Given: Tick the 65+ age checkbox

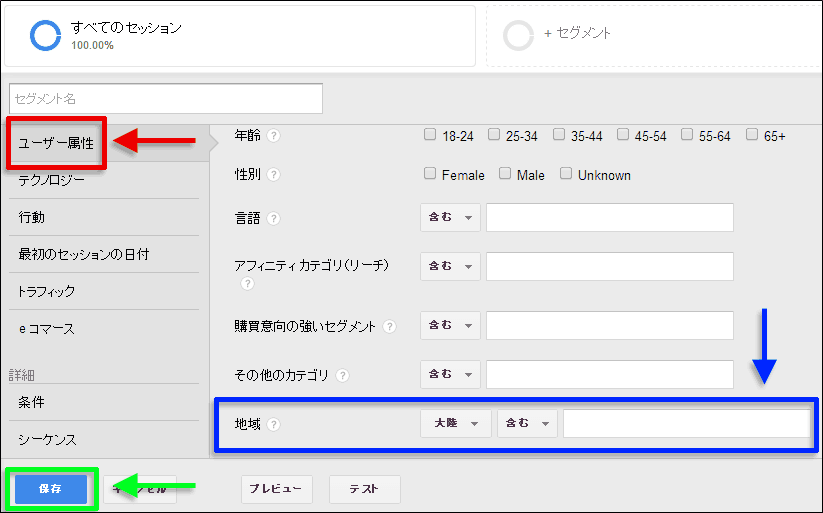Looking at the screenshot, I should [751, 135].
